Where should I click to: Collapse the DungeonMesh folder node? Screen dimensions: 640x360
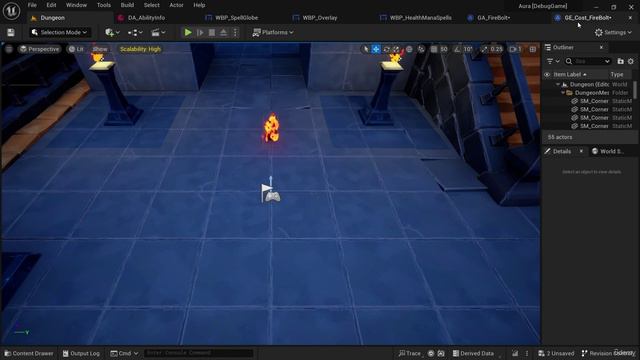tap(563, 93)
